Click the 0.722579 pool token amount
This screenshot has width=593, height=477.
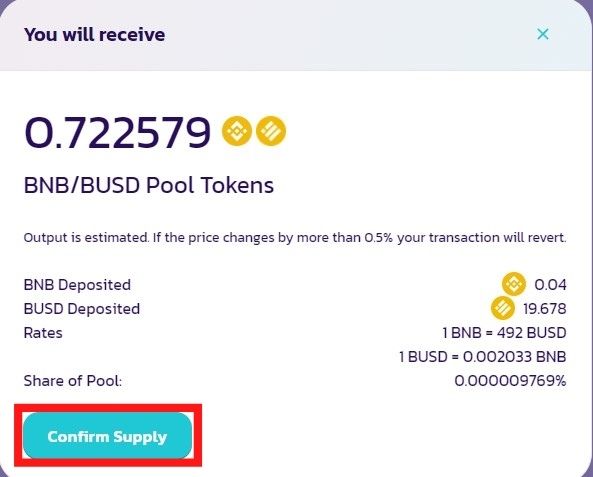point(117,132)
